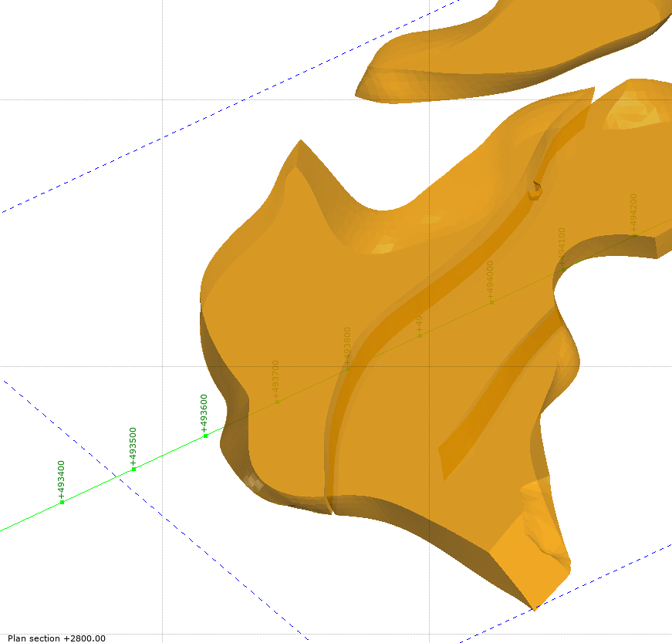Select the +493800 coordinate marker

(348, 369)
